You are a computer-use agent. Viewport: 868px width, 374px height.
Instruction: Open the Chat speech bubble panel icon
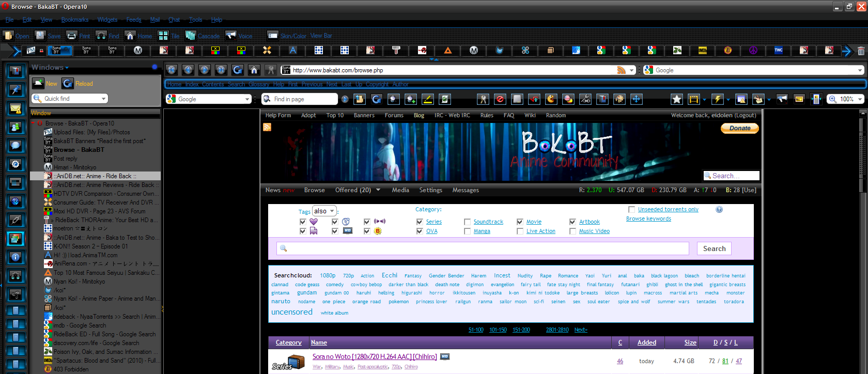coord(16,146)
